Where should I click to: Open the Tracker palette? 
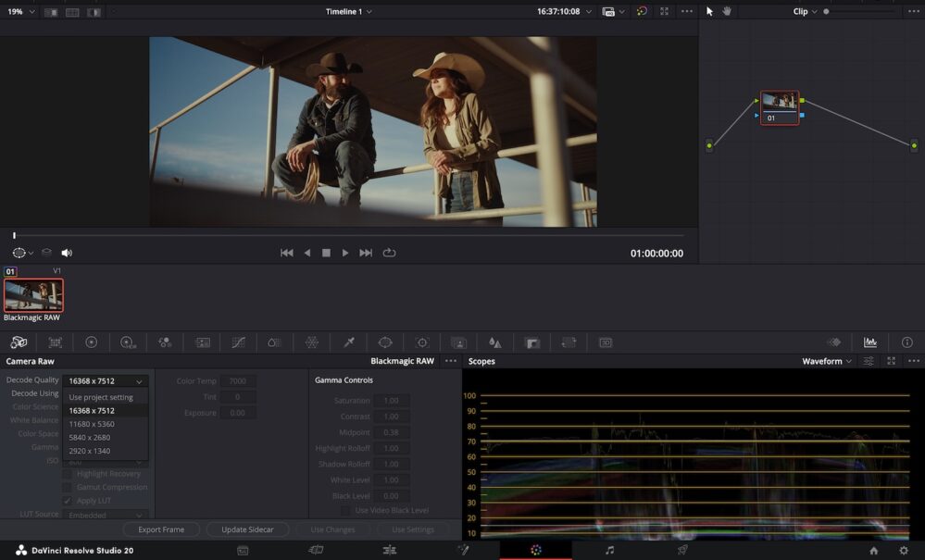coord(422,342)
